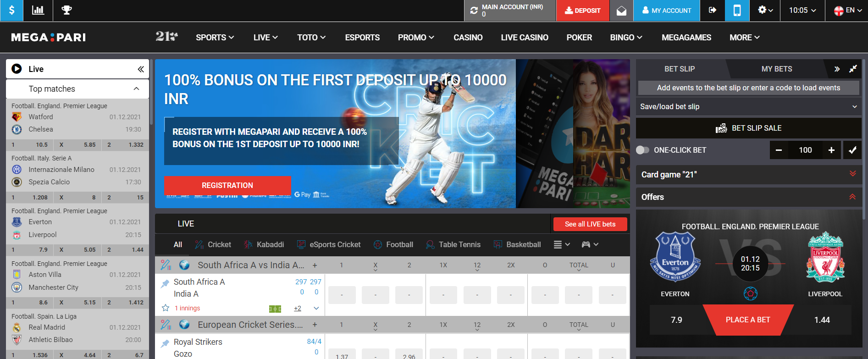Select odds 1.208 for Internazionale Milano

point(30,198)
